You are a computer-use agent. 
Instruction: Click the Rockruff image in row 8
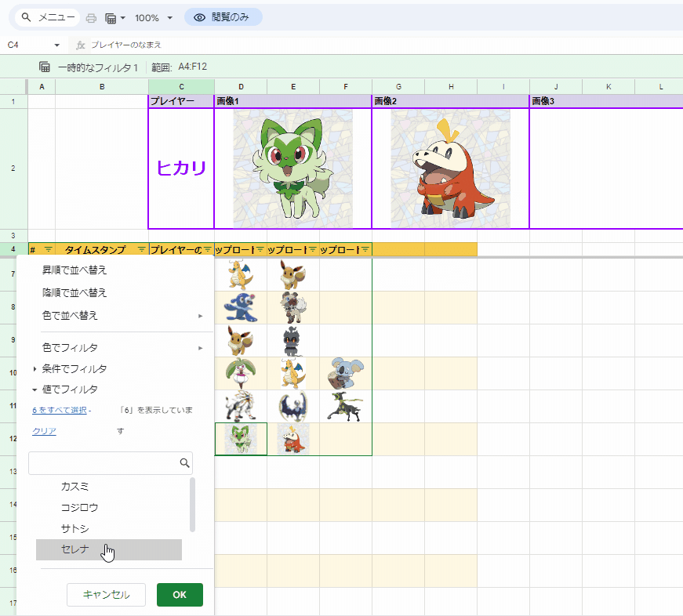[x=292, y=307]
